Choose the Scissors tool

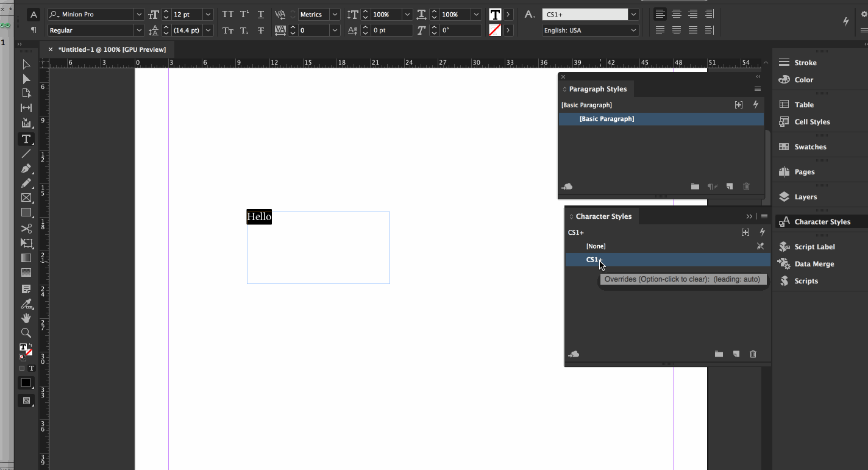[x=26, y=229]
